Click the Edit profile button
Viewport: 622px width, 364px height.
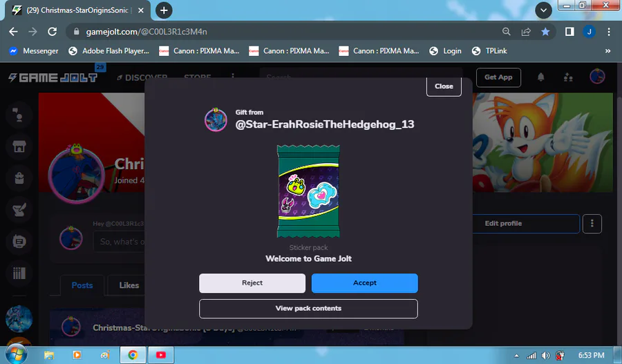503,224
